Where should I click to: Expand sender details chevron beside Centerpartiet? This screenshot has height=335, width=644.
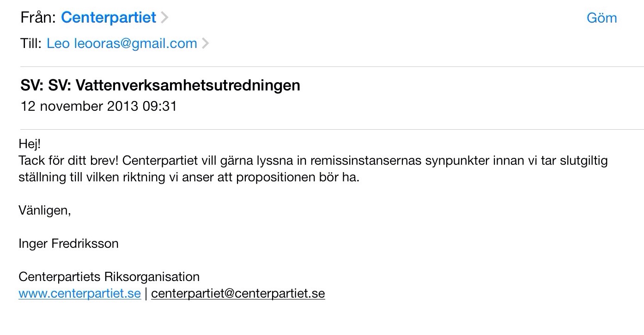164,18
